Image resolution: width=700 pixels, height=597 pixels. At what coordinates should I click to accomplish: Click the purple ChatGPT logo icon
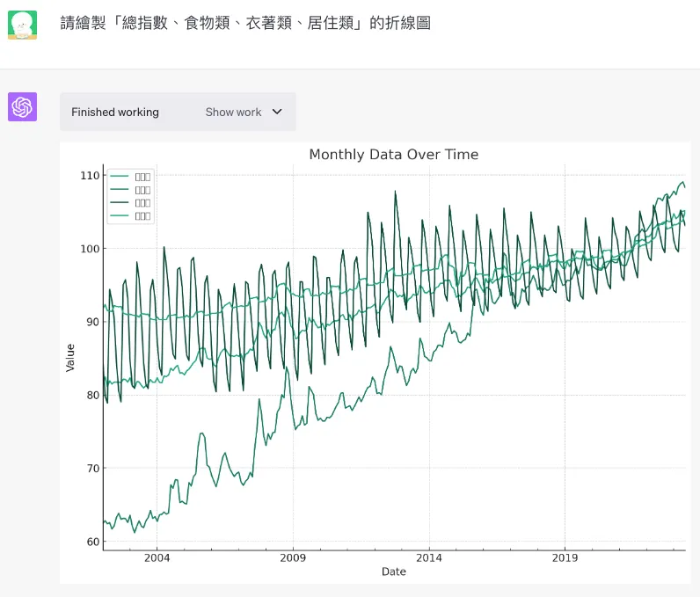click(22, 106)
